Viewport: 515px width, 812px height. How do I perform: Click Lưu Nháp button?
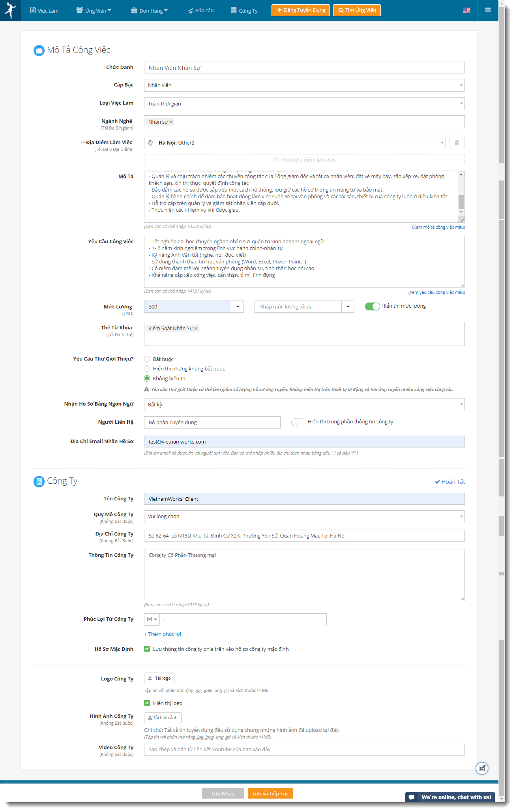coord(223,794)
